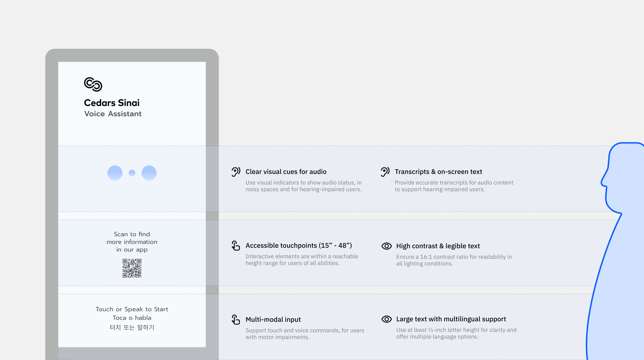The width and height of the screenshot is (644, 360).
Task: Tap the left large voice indicator dot
Action: [x=115, y=173]
